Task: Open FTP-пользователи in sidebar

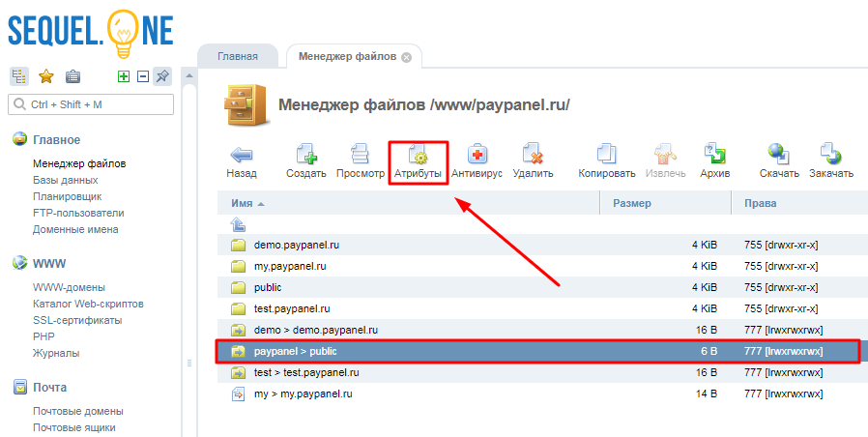Action: [x=78, y=213]
